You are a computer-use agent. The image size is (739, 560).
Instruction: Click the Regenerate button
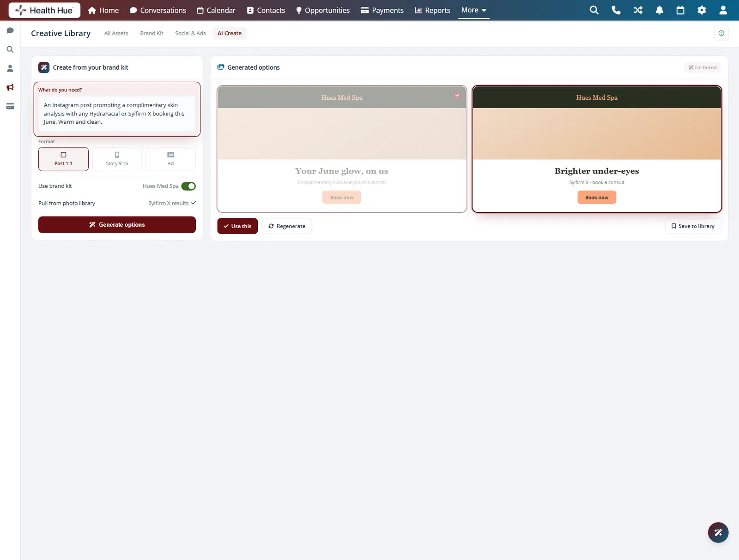[x=287, y=226]
